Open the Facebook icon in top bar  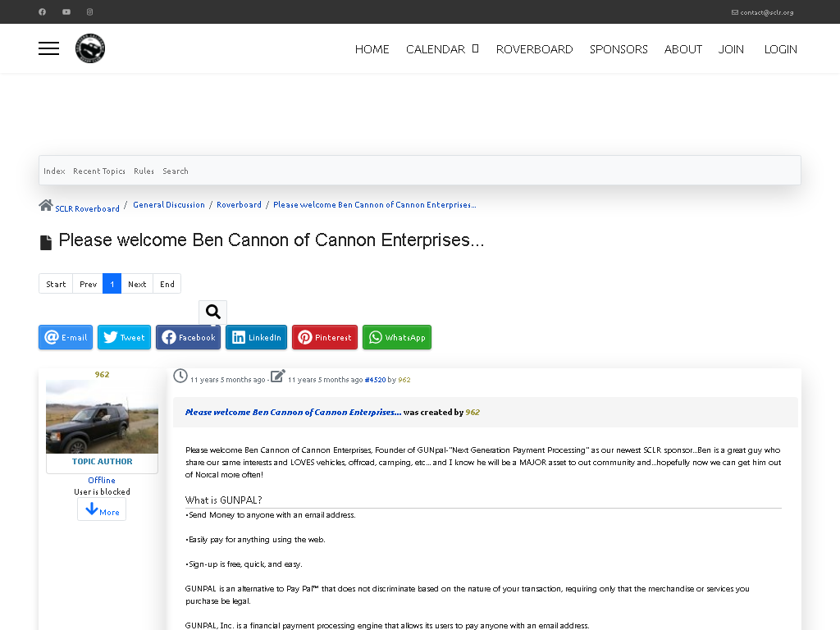(43, 11)
